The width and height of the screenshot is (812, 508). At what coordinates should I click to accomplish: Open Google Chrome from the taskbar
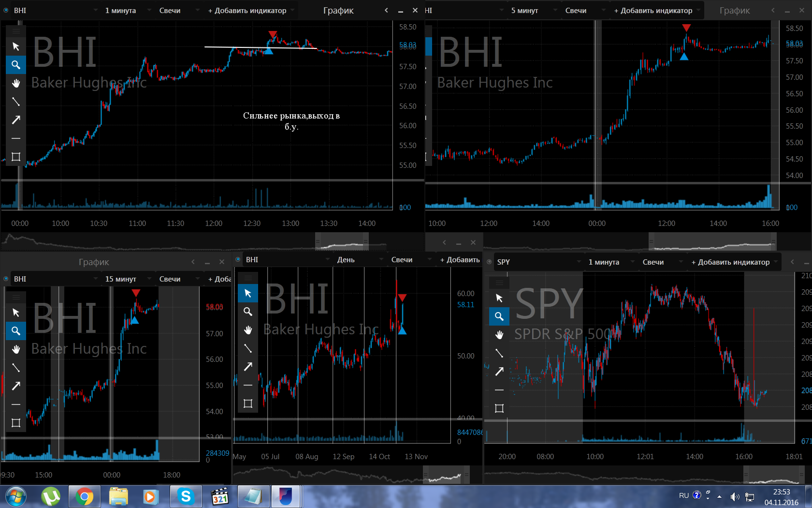coord(84,496)
